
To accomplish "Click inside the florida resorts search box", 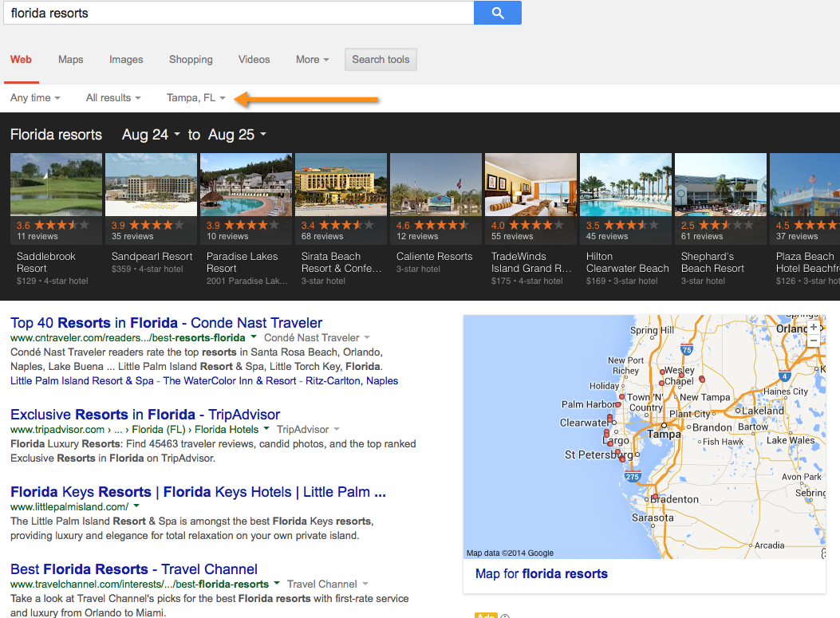I will [x=239, y=13].
